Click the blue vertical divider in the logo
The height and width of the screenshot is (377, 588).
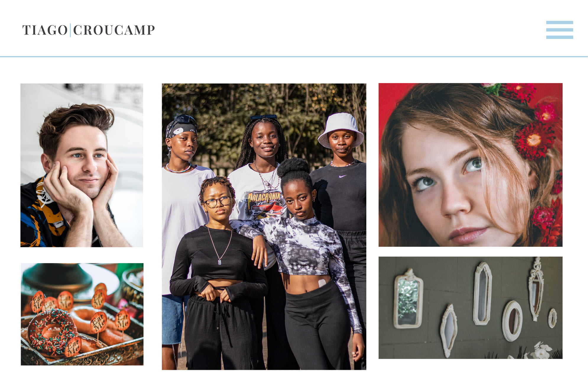70,30
